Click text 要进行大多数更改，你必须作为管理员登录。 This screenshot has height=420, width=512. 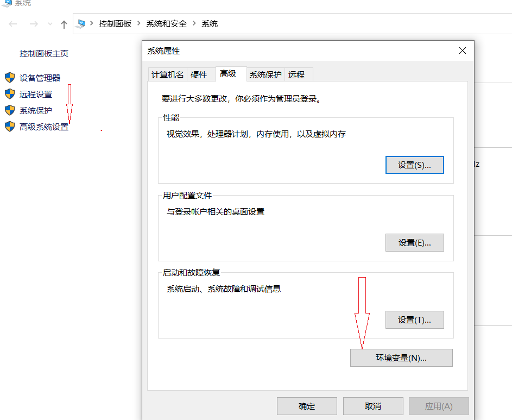click(x=243, y=99)
